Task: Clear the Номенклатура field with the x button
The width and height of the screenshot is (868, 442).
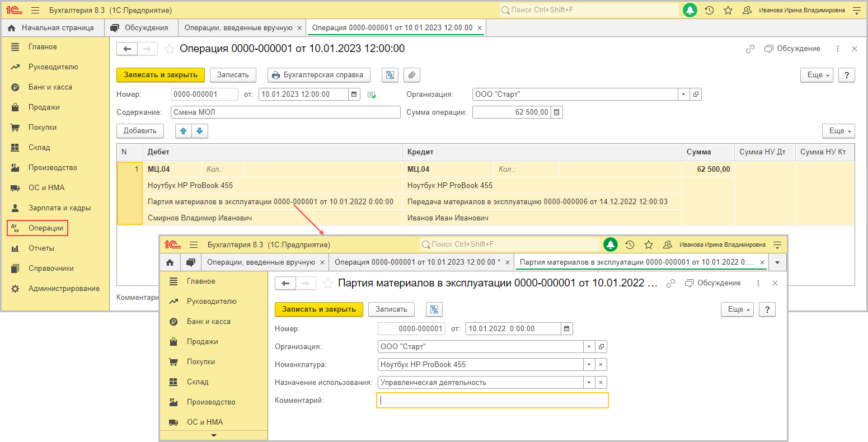Action: point(600,365)
